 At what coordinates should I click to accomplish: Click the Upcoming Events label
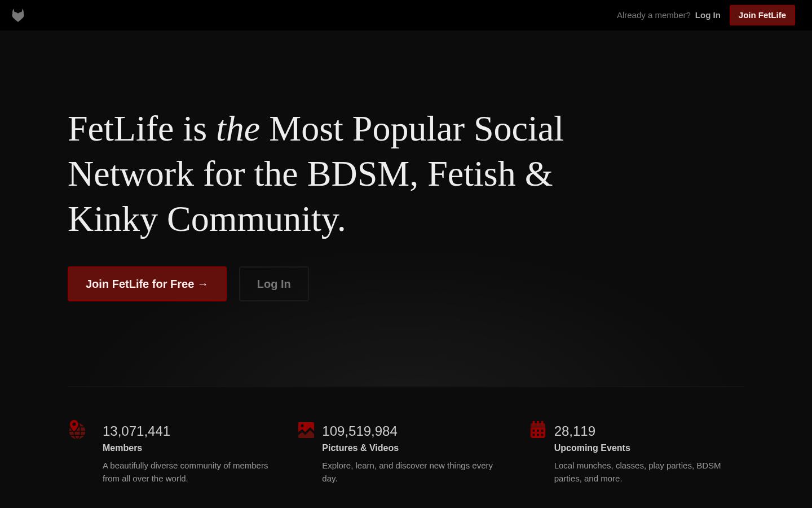592,448
